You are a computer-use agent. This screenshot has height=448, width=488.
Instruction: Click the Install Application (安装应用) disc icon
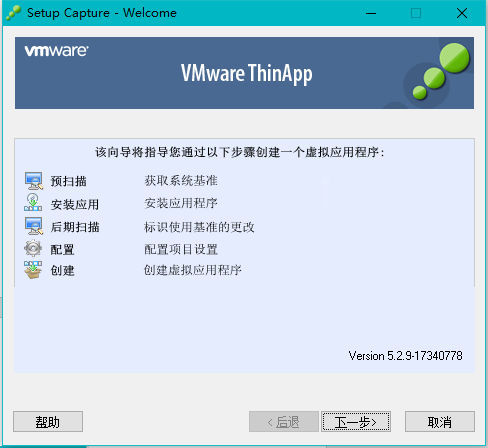pos(33,202)
